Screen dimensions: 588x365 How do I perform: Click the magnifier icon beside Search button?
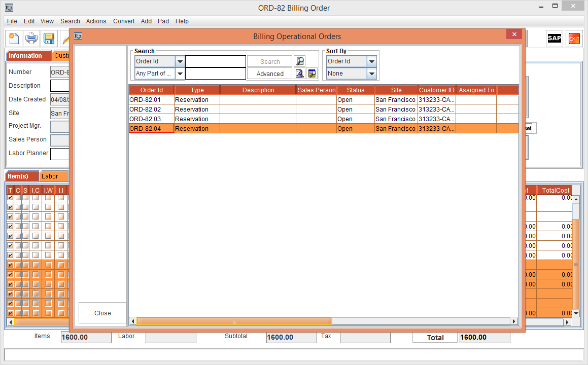point(300,61)
